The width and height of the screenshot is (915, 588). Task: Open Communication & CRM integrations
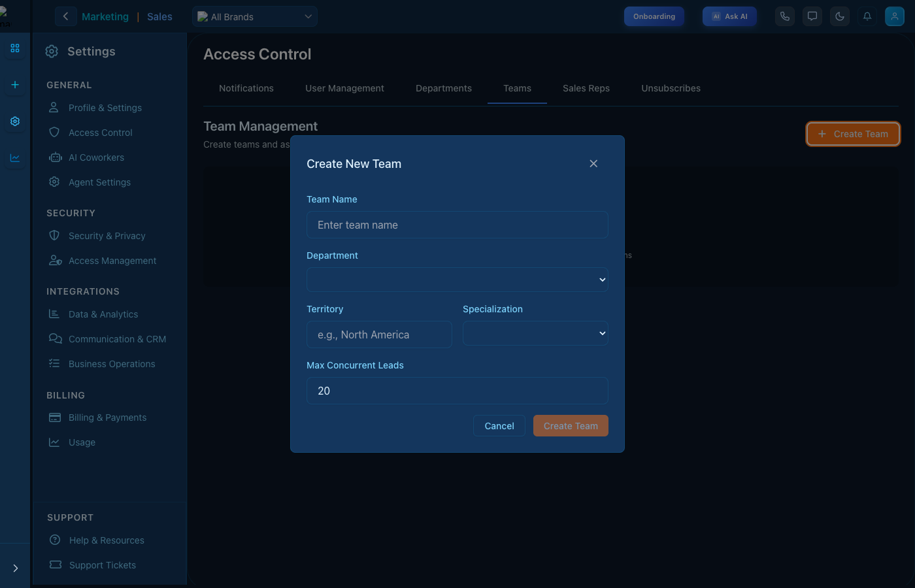click(118, 339)
